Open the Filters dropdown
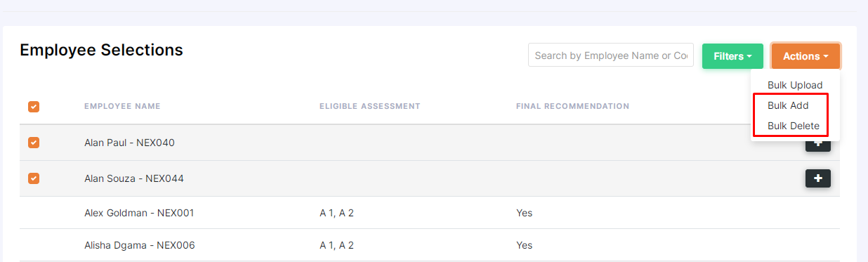868x262 pixels. [732, 56]
